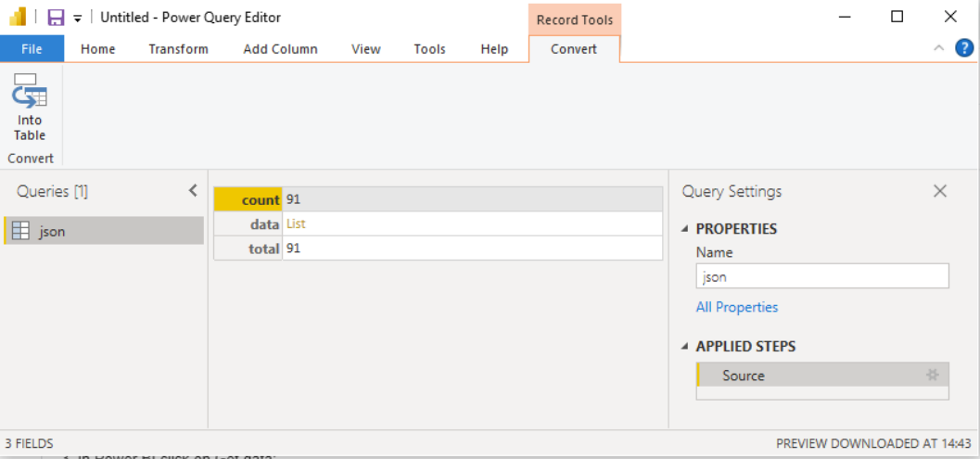Collapse the Queries pane with chevron
This screenshot has height=459, width=980.
[x=193, y=191]
